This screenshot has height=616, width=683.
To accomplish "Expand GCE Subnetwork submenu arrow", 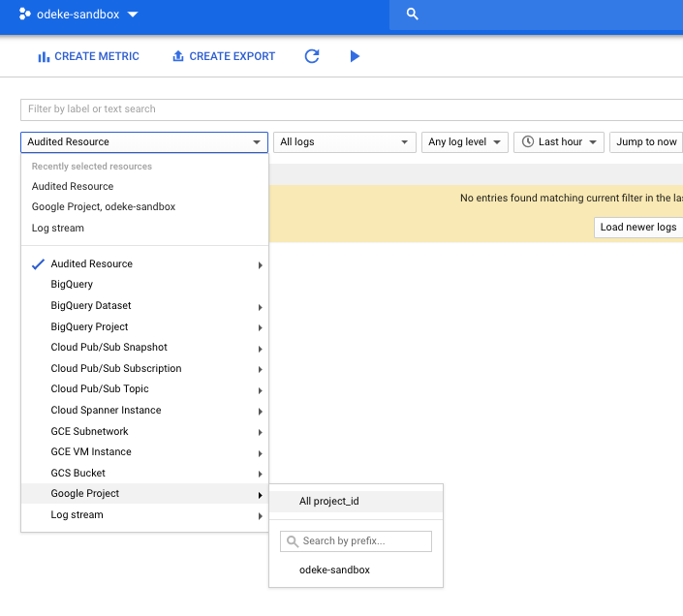I will [260, 432].
